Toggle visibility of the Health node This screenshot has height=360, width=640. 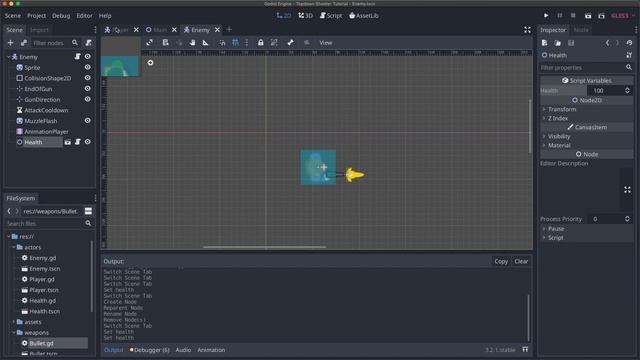click(87, 142)
